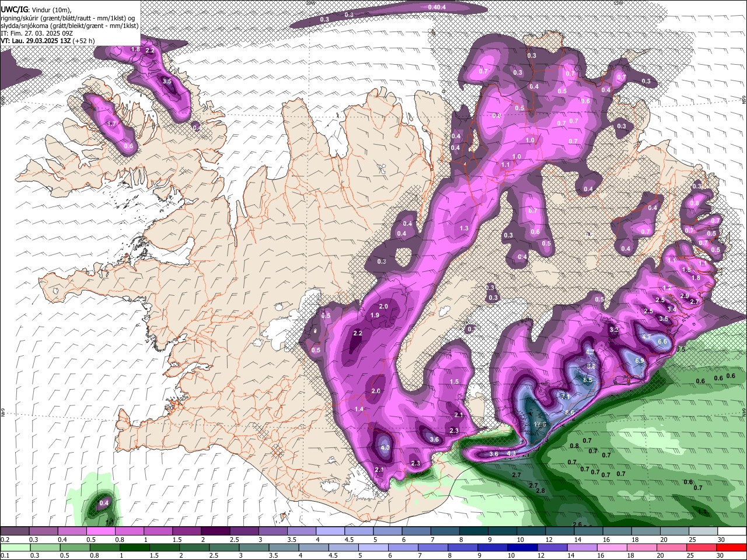Click the 17.6 precipitation value on the map
Screen dimensions: 747x560
[540, 424]
